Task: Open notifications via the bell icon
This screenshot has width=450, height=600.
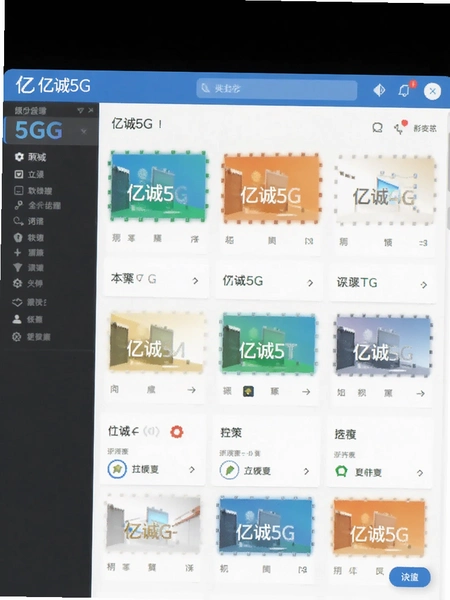Action: click(x=404, y=90)
